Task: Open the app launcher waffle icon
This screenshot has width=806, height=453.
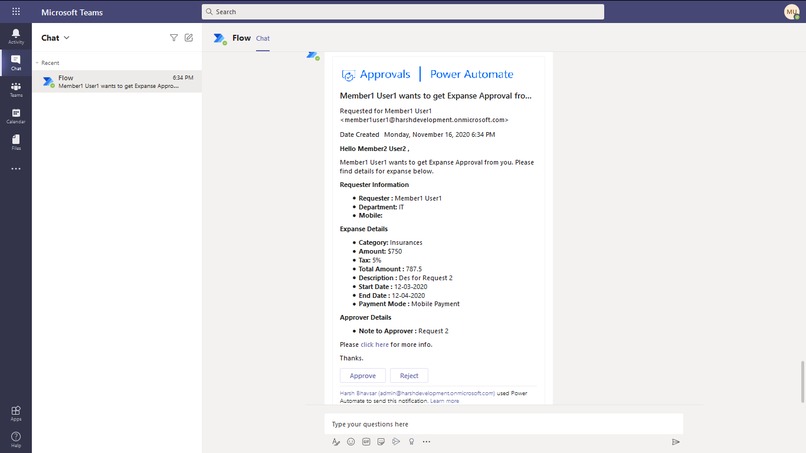Action: [16, 11]
